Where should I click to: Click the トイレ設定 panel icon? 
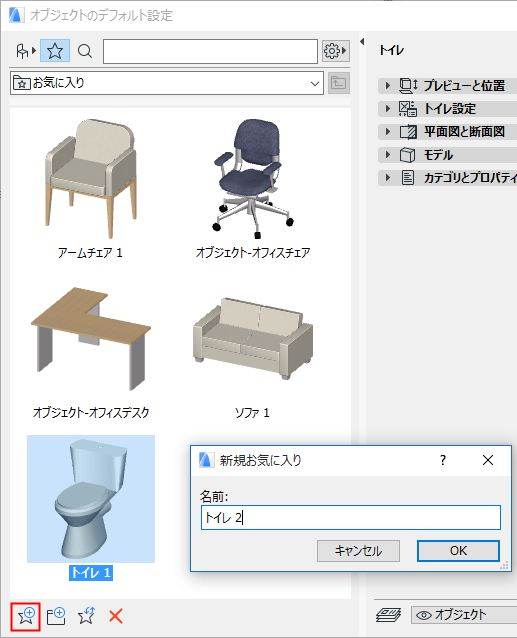point(408,109)
